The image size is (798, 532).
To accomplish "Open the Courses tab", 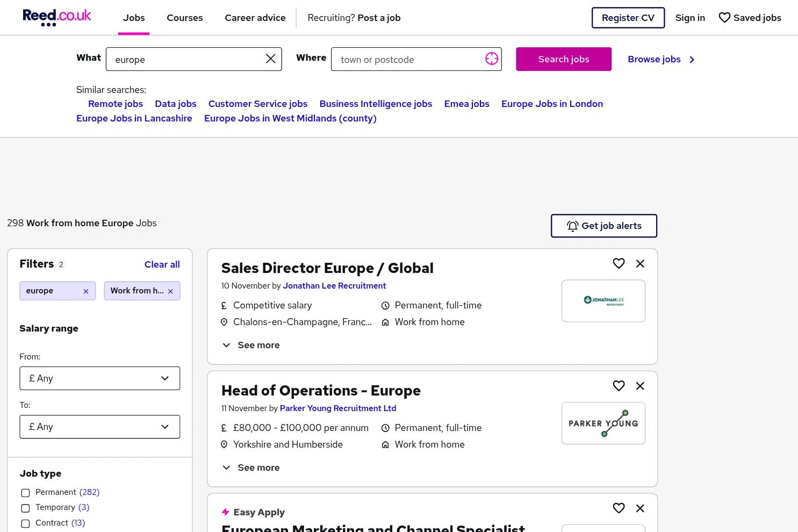I will click(185, 18).
